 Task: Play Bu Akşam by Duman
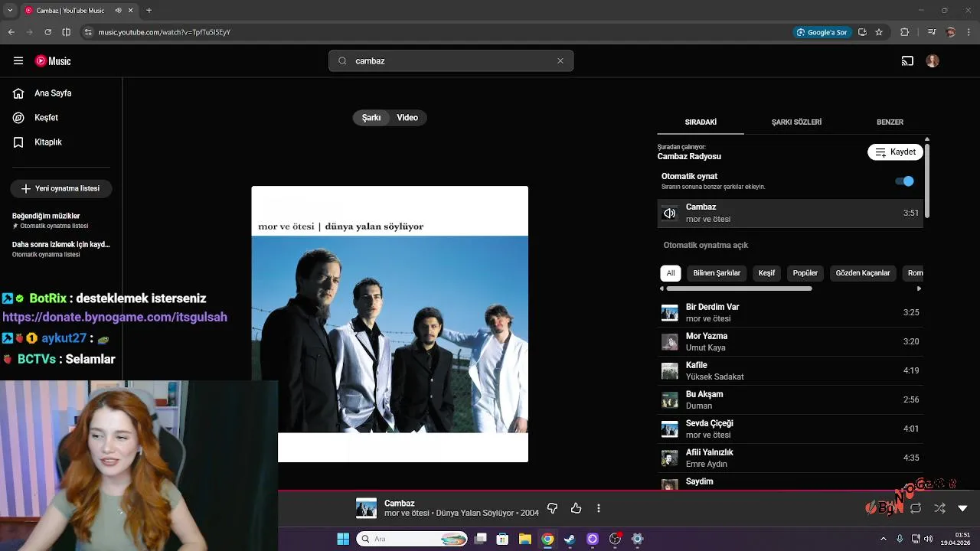(x=790, y=399)
